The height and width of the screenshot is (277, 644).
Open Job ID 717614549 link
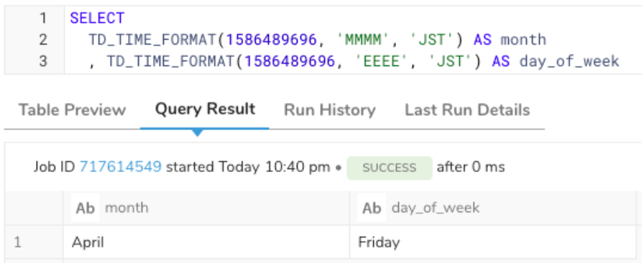pos(120,167)
